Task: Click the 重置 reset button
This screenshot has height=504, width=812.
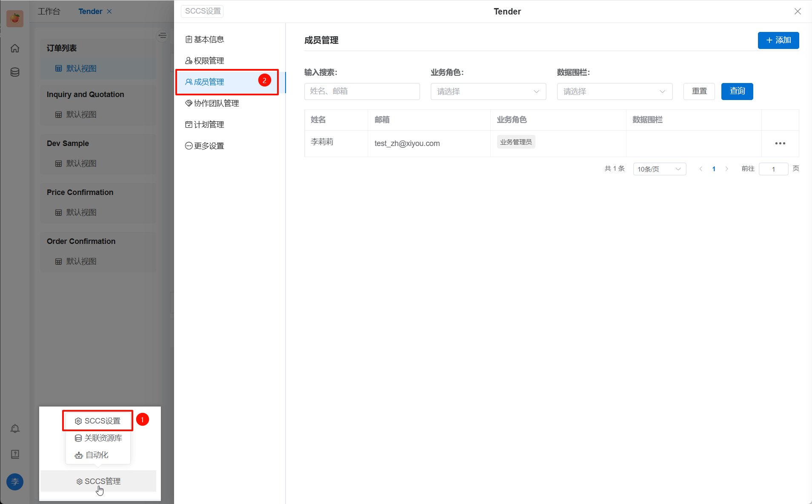Action: (699, 92)
